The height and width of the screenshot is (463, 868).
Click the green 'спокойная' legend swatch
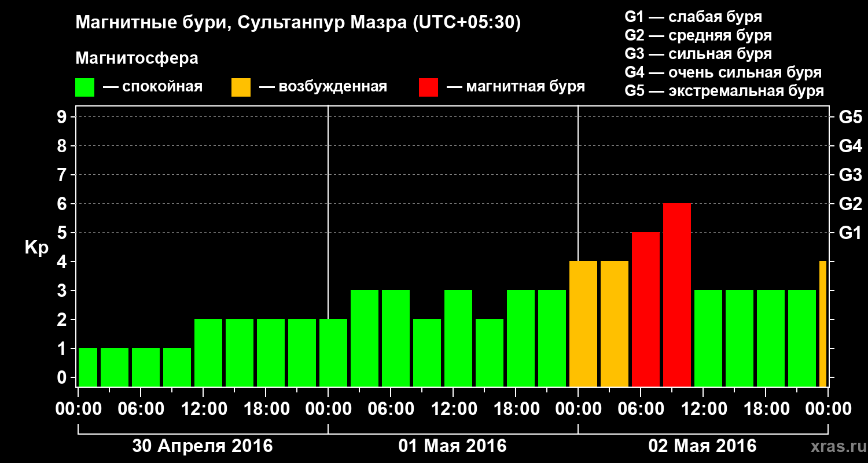point(84,87)
